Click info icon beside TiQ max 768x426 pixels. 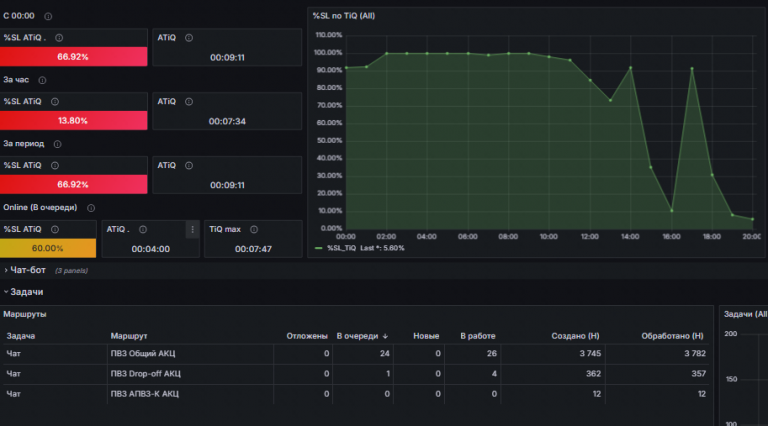[254, 229]
